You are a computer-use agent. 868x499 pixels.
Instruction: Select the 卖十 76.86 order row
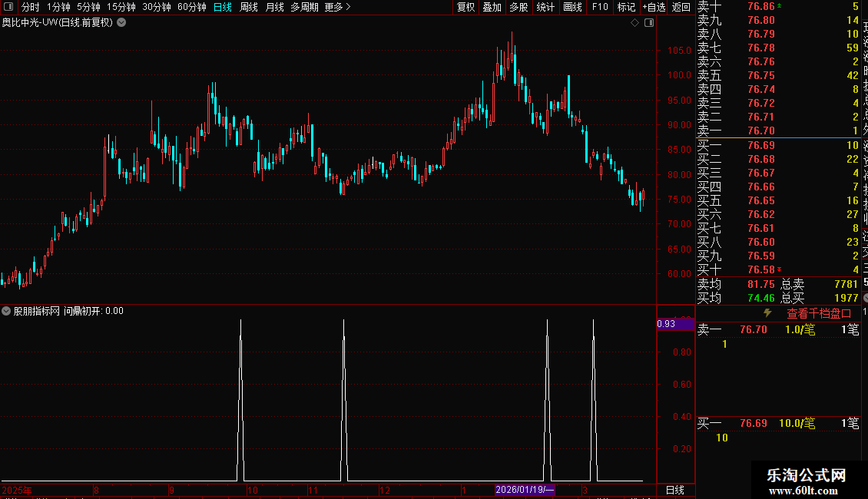pyautogui.click(x=778, y=7)
